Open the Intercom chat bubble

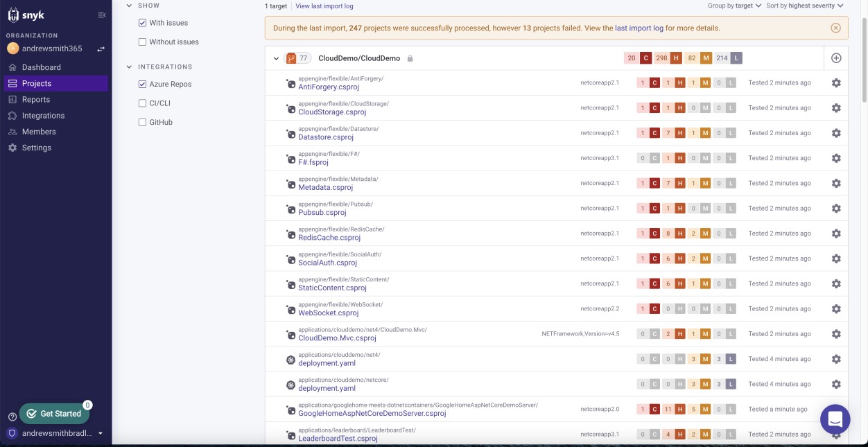(835, 419)
